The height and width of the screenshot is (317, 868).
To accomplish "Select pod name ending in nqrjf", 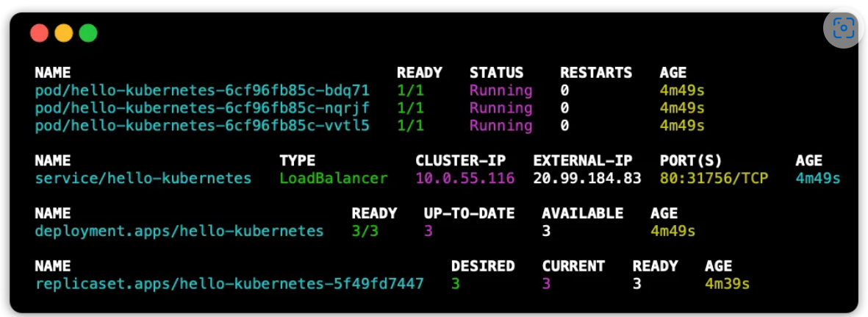I will [202, 108].
